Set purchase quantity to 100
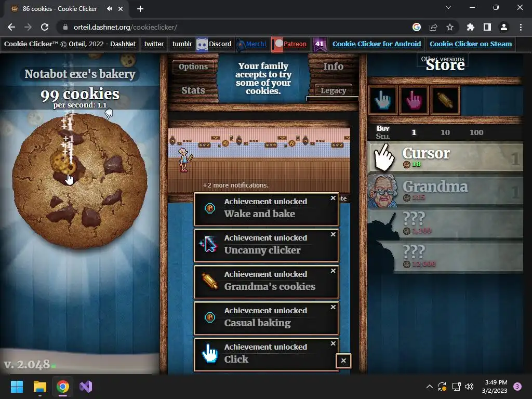Viewport: 532px width, 399px height. coord(476,132)
